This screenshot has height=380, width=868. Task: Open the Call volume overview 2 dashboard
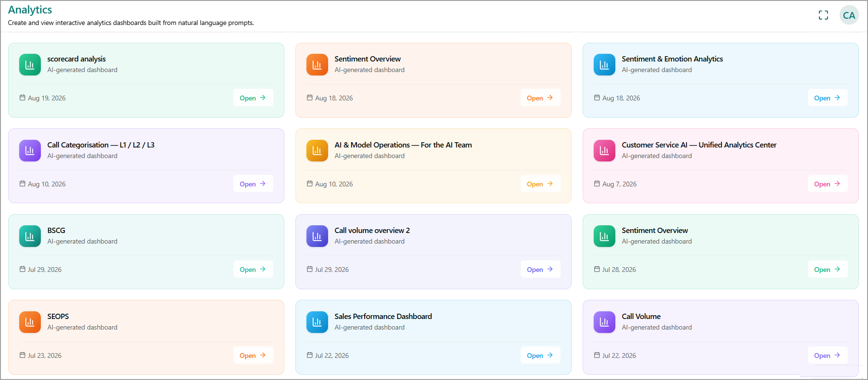coord(540,270)
